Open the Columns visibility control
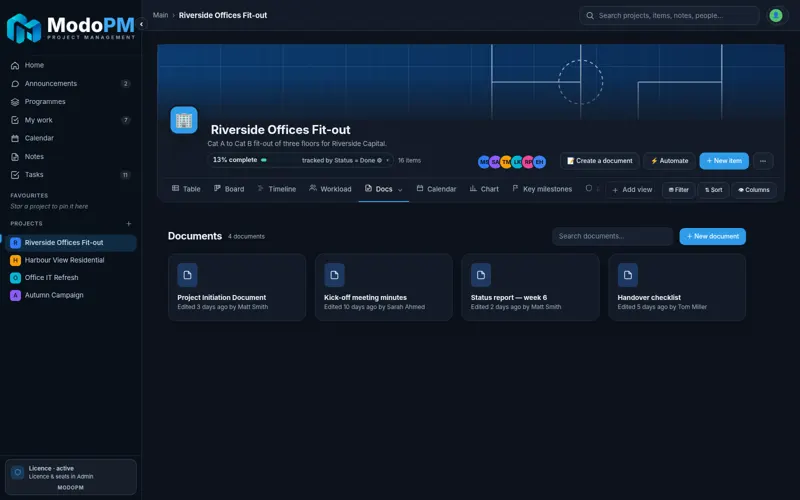Viewport: 800px width, 500px height. [754, 190]
